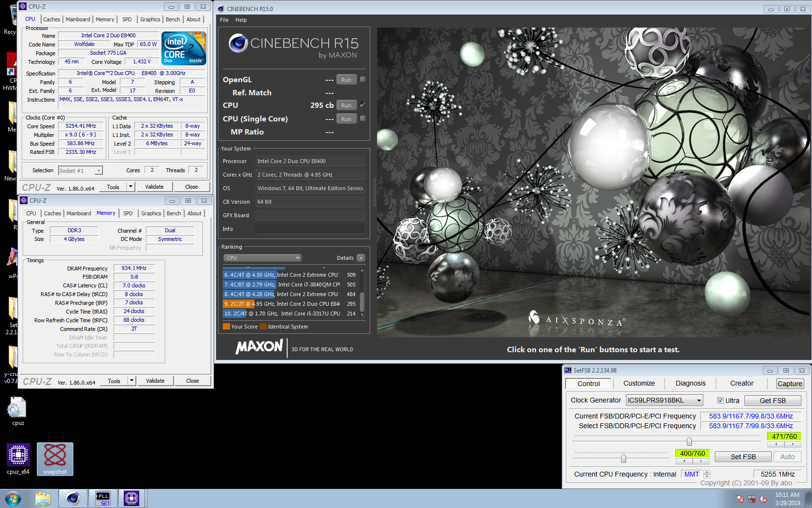
Task: Decrease the 471/760 value with left arrow
Action: (x=776, y=444)
